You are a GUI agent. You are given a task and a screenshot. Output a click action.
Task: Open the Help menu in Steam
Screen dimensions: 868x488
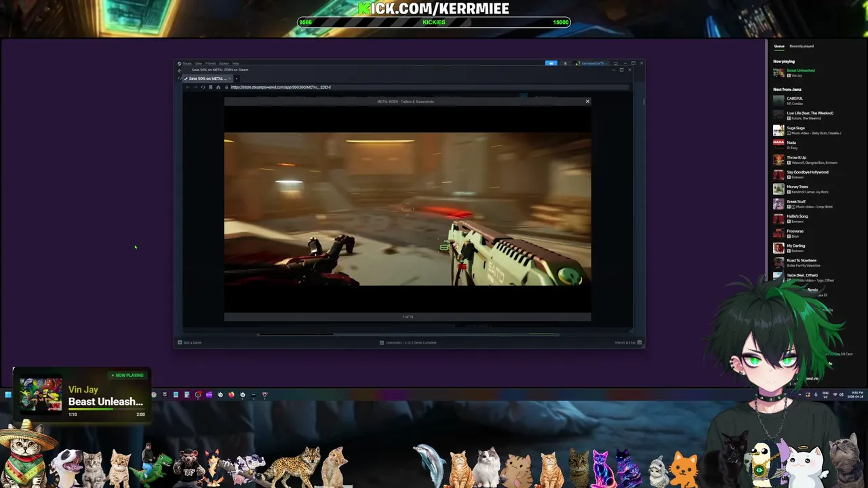pyautogui.click(x=236, y=64)
